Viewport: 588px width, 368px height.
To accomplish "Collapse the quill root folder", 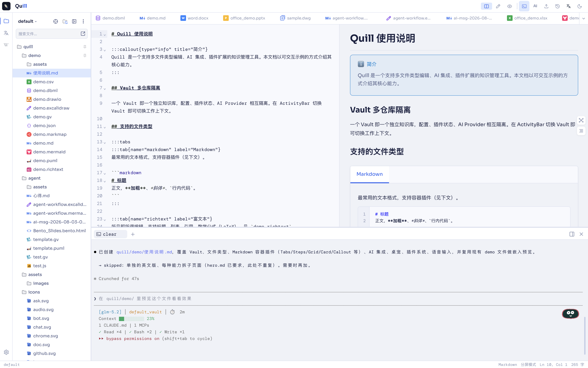I will [52, 47].
